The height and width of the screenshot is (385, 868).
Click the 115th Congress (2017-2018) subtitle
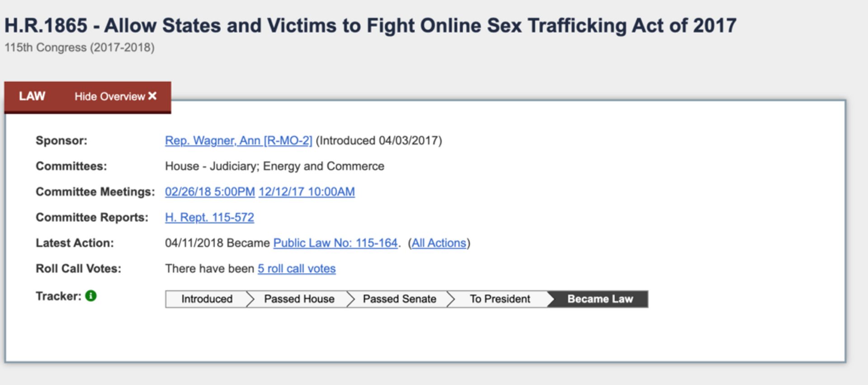click(x=80, y=48)
